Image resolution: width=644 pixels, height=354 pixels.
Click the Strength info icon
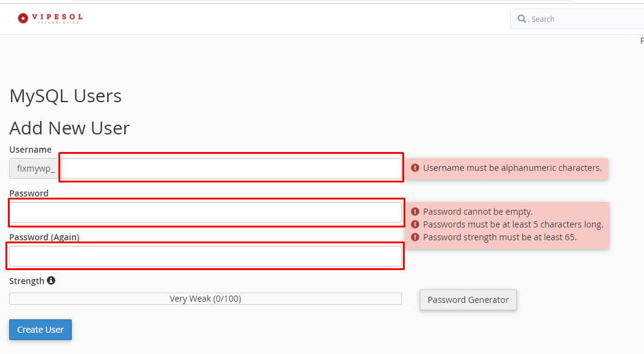point(51,280)
